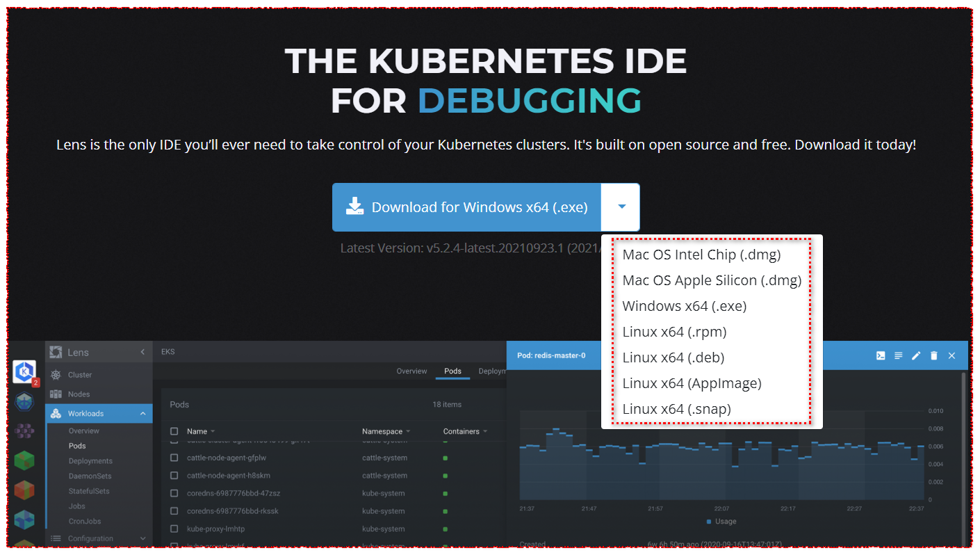The image size is (980, 555).
Task: Open StatefulSets in sidebar
Action: click(x=88, y=491)
